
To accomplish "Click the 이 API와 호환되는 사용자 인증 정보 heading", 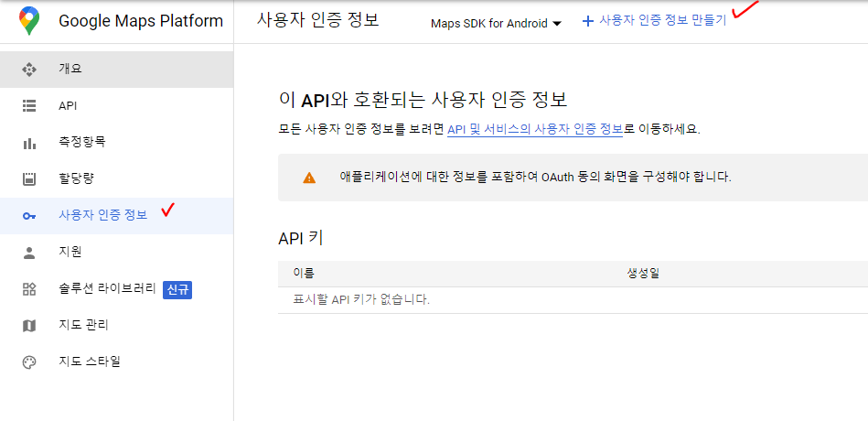I will click(423, 101).
